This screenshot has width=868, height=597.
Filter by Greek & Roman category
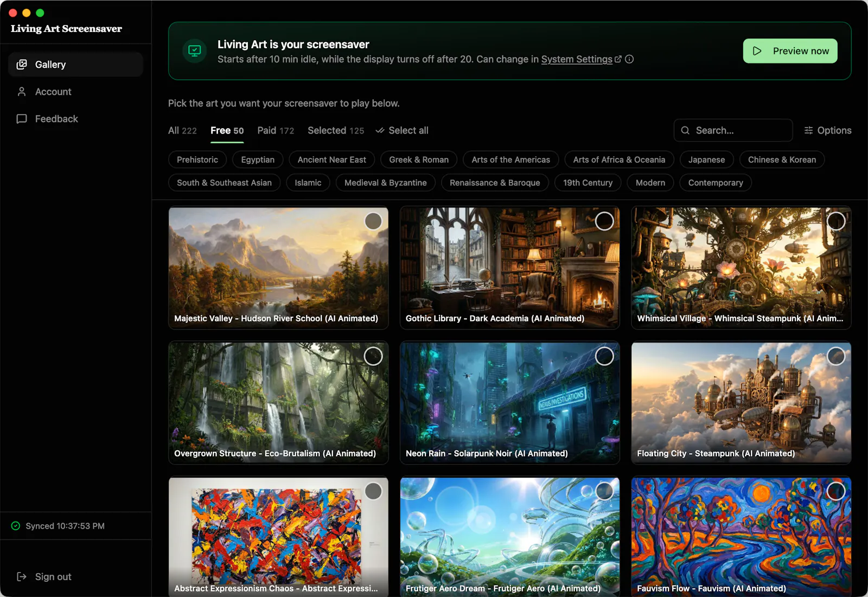(x=419, y=160)
